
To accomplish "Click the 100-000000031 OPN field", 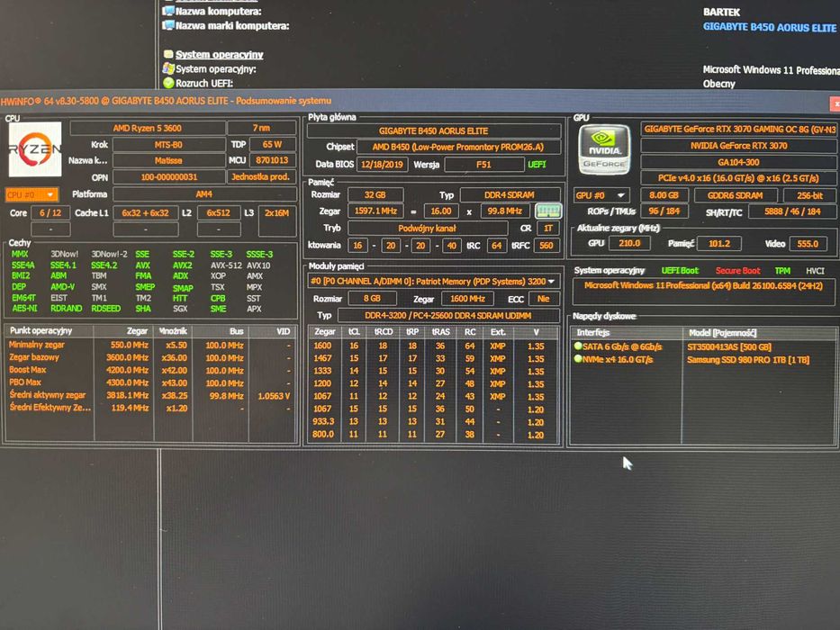I will coord(168,176).
